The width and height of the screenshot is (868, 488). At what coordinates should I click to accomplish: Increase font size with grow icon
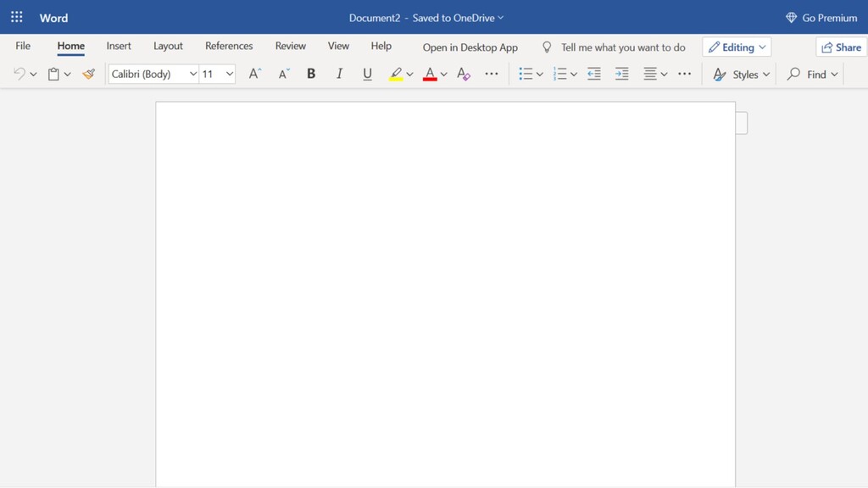254,74
